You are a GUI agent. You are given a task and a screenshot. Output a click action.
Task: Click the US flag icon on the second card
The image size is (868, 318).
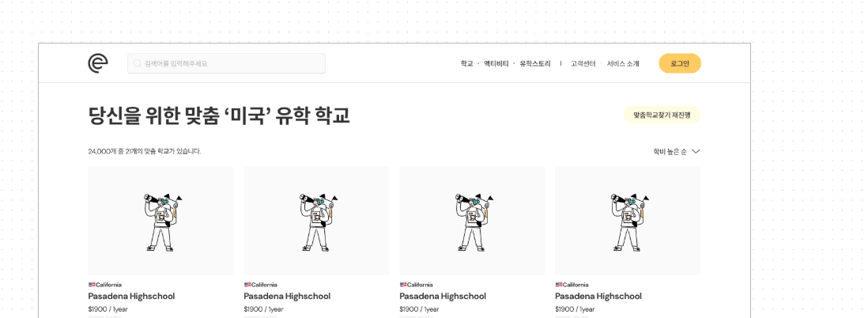[247, 285]
